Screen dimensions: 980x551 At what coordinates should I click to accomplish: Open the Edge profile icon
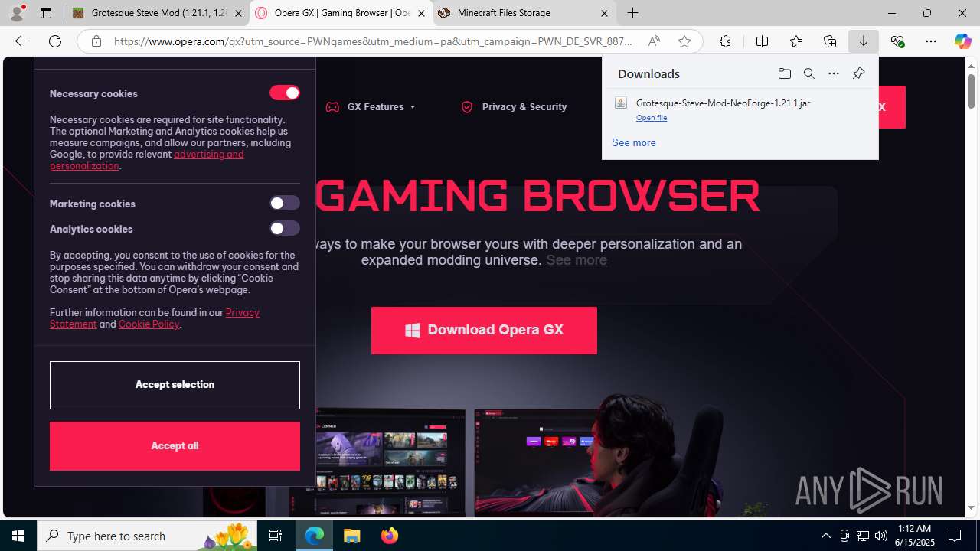coord(17,13)
